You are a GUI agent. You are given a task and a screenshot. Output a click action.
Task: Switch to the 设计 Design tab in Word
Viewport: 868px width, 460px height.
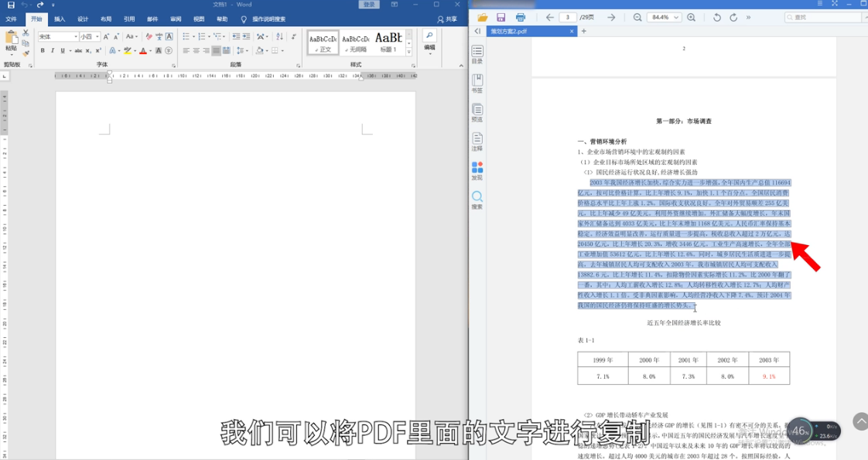coord(83,19)
